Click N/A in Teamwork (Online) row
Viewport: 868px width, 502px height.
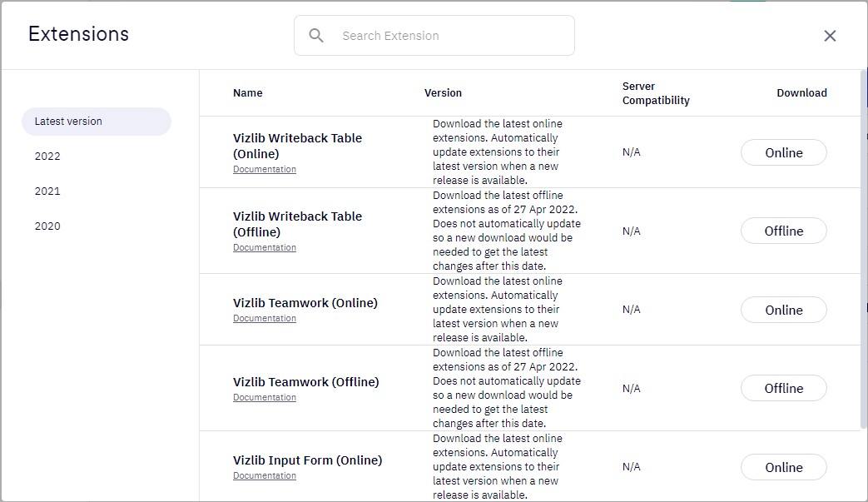(x=631, y=310)
